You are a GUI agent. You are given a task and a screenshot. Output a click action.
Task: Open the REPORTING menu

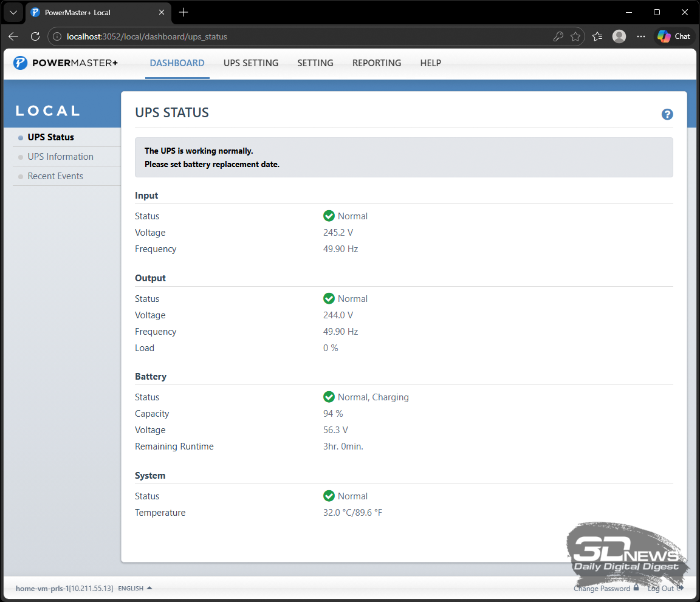(377, 63)
